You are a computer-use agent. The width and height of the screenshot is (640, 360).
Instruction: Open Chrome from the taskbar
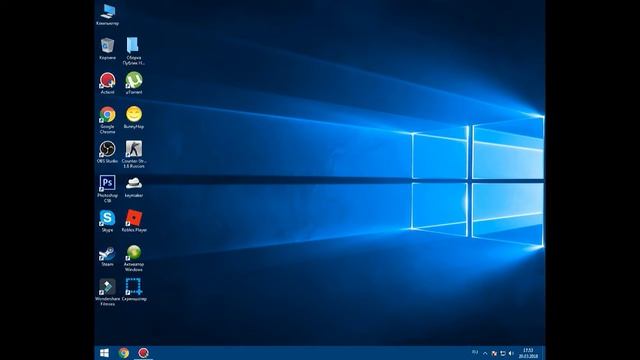(x=124, y=353)
